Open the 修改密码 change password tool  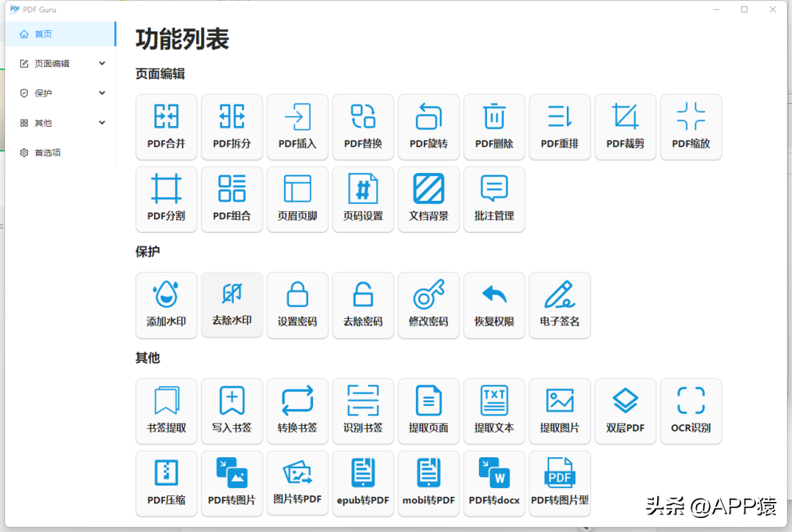pos(429,306)
